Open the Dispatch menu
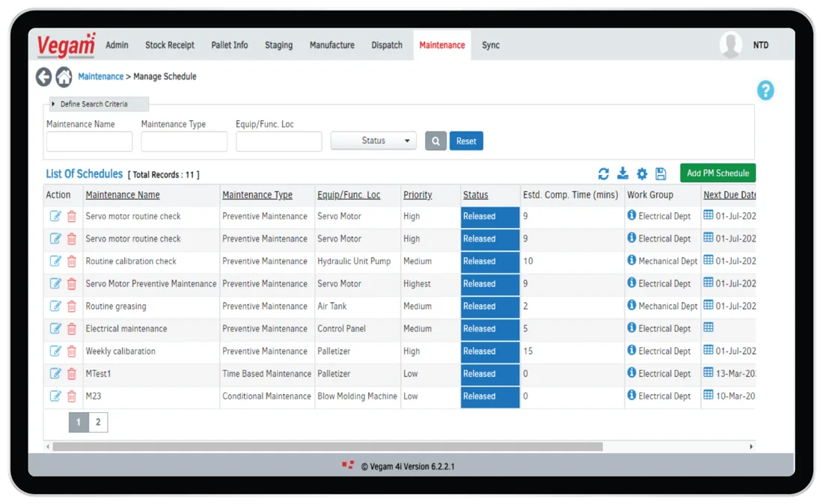This screenshot has height=504, width=823. pos(387,45)
